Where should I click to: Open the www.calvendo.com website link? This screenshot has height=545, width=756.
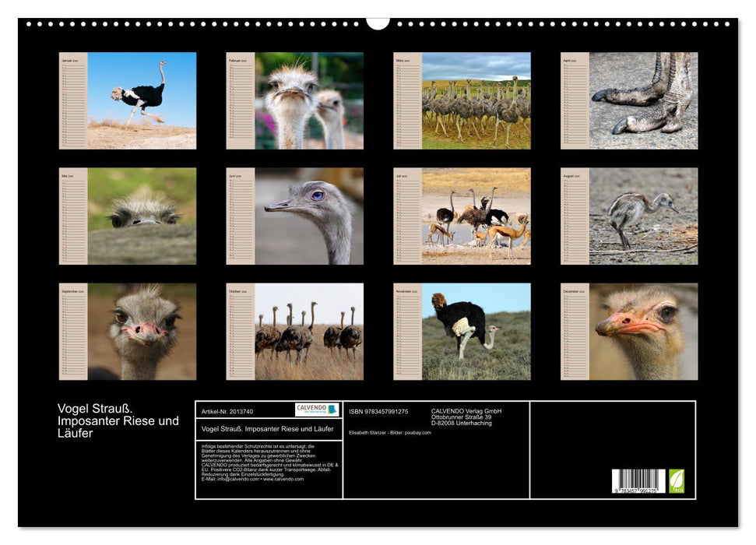pos(284,479)
